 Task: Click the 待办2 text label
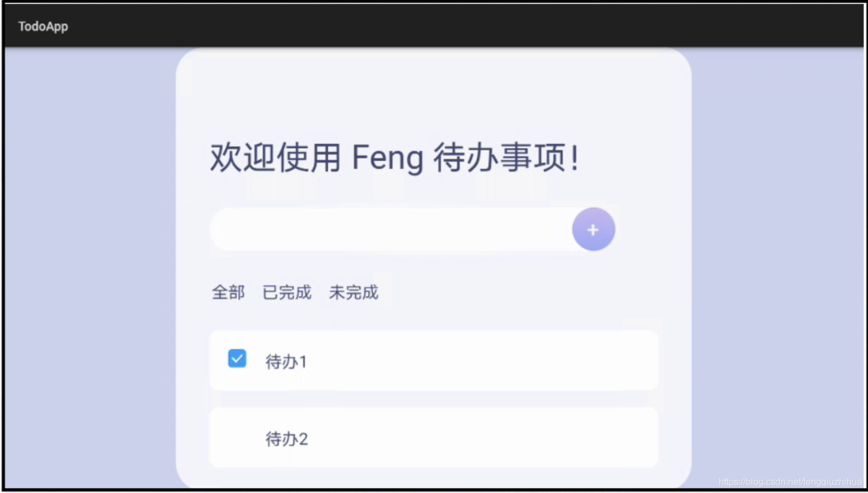coord(286,438)
